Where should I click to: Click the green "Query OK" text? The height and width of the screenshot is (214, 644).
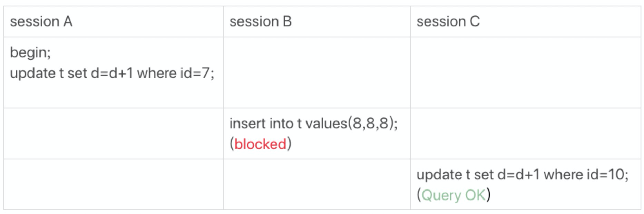453,195
